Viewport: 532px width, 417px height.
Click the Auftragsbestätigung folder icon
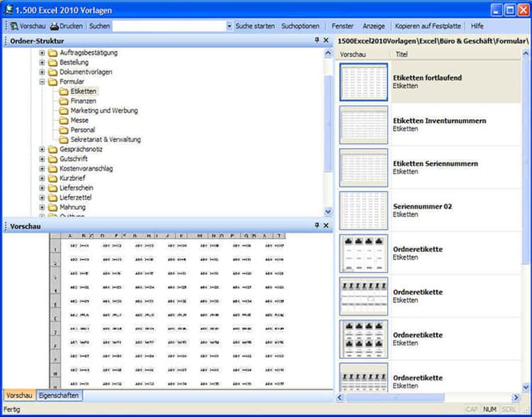click(52, 53)
